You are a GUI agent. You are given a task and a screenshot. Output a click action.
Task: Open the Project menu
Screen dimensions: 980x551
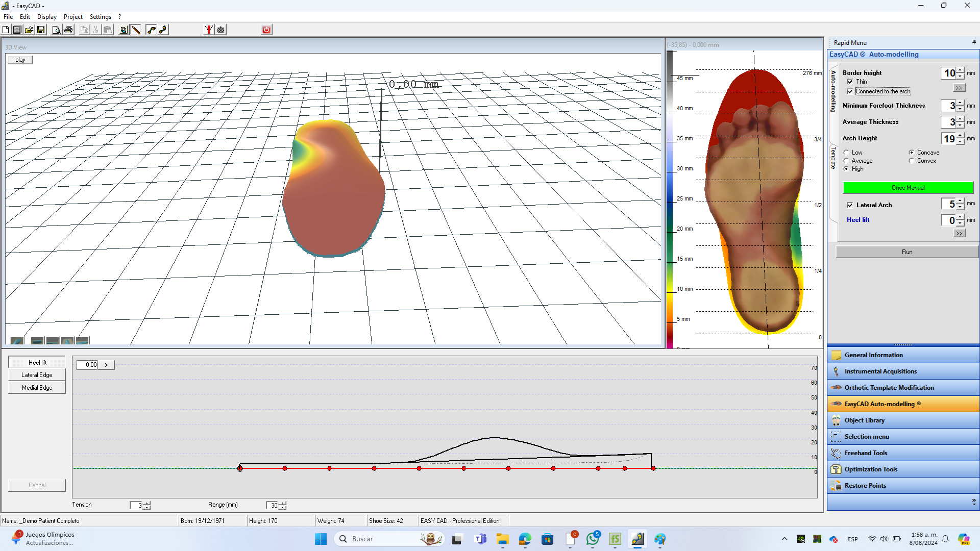(x=73, y=17)
